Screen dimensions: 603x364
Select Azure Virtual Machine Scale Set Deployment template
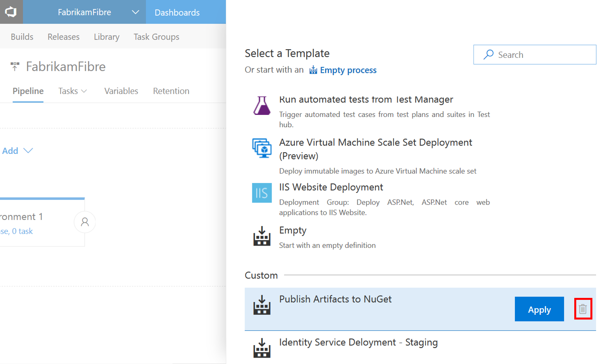point(375,149)
